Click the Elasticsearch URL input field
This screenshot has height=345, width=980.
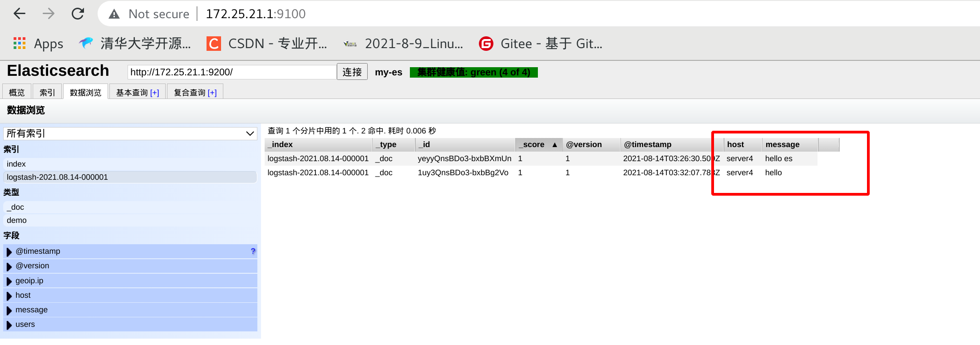click(232, 72)
